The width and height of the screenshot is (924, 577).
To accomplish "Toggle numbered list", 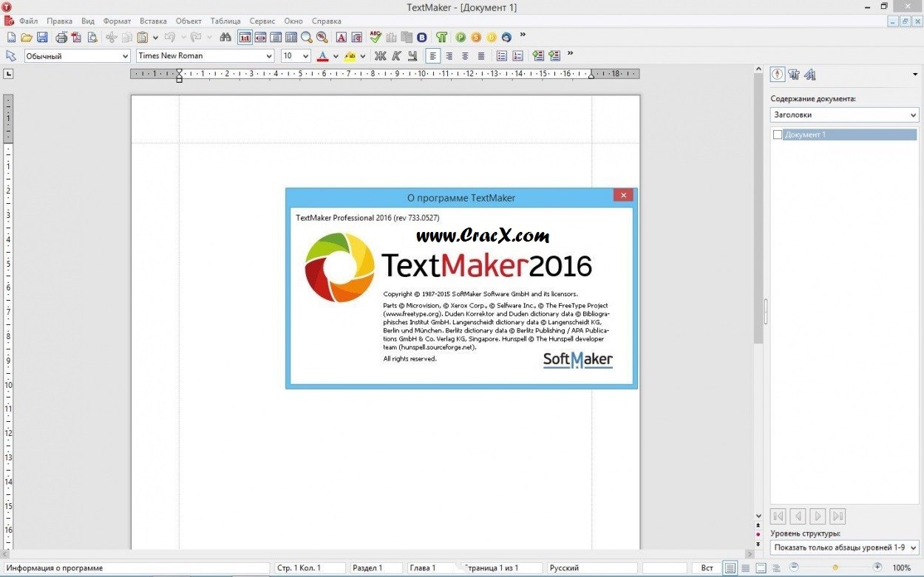I will 517,55.
